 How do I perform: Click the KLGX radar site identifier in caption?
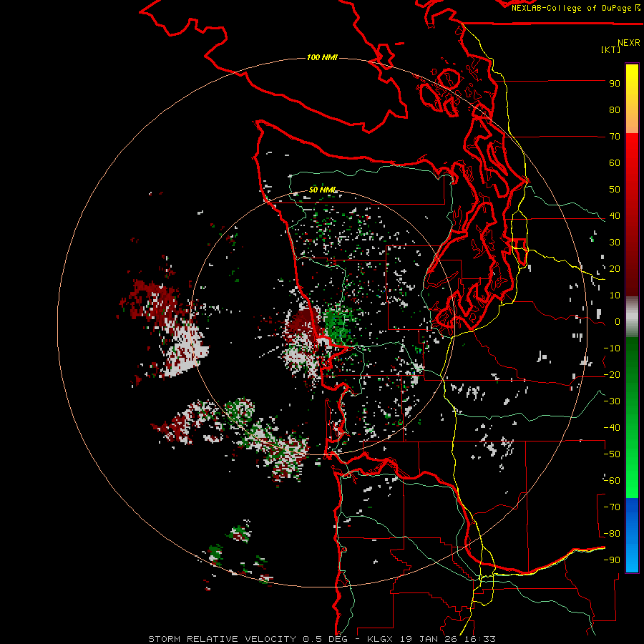point(381,639)
